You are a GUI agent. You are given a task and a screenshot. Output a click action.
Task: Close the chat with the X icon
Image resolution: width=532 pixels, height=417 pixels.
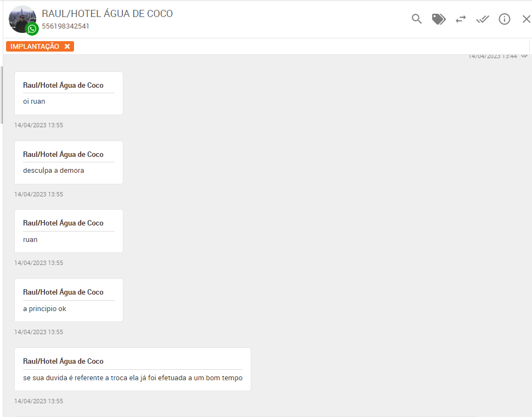(526, 19)
